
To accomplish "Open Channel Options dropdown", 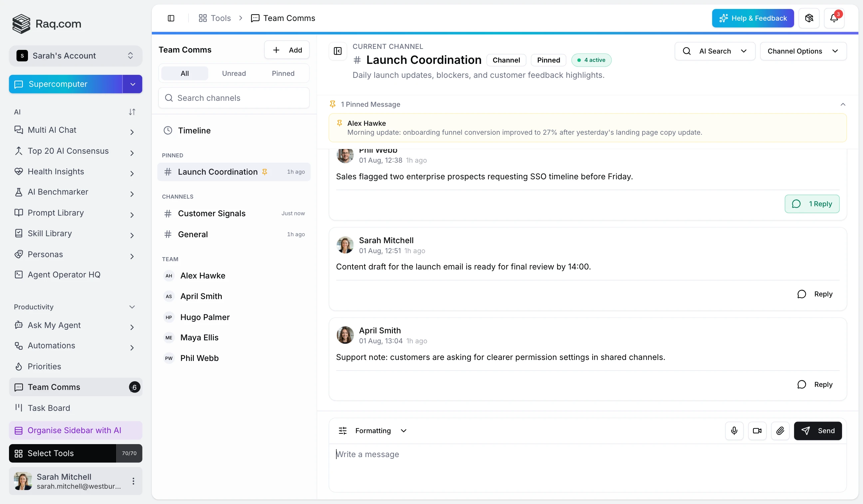I will (x=803, y=51).
